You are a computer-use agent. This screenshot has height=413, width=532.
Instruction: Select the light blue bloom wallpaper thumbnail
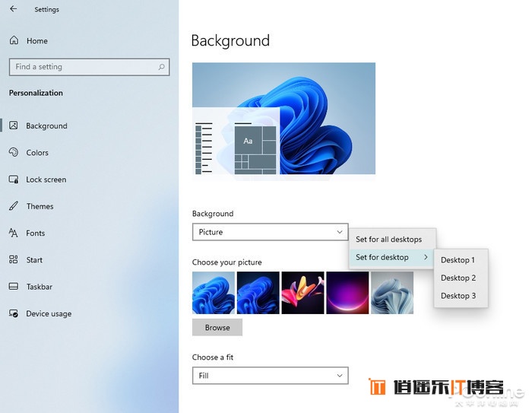pyautogui.click(x=214, y=292)
